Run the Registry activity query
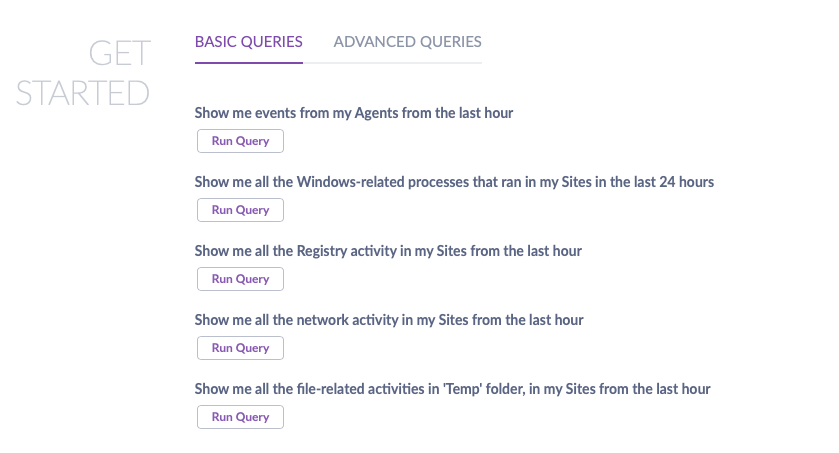The image size is (839, 453). [240, 279]
